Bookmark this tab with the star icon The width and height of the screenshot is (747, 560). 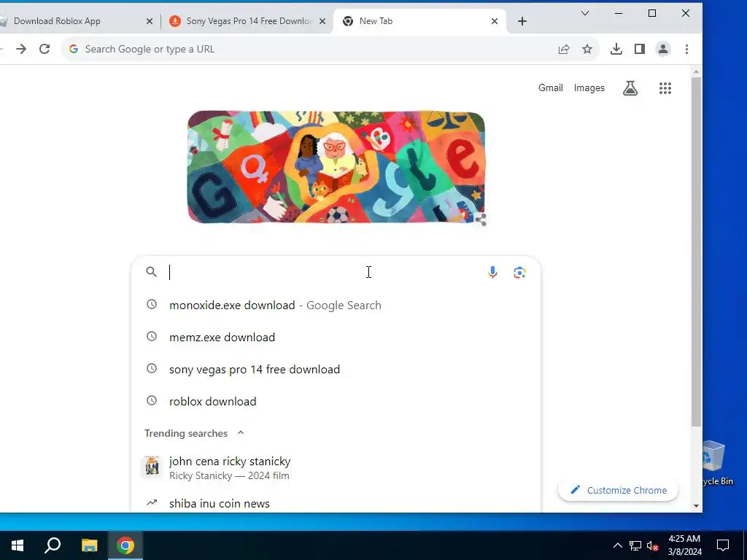point(587,49)
